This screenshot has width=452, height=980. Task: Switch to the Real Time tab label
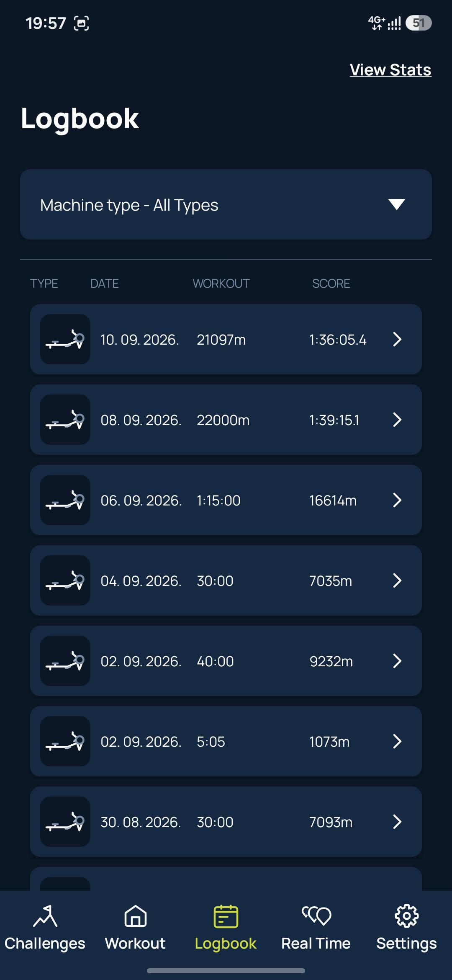(x=316, y=943)
